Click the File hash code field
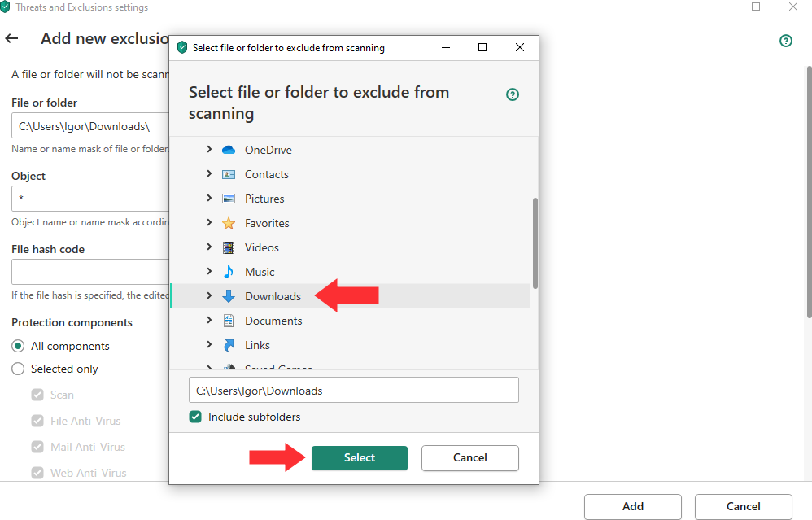 coord(90,272)
